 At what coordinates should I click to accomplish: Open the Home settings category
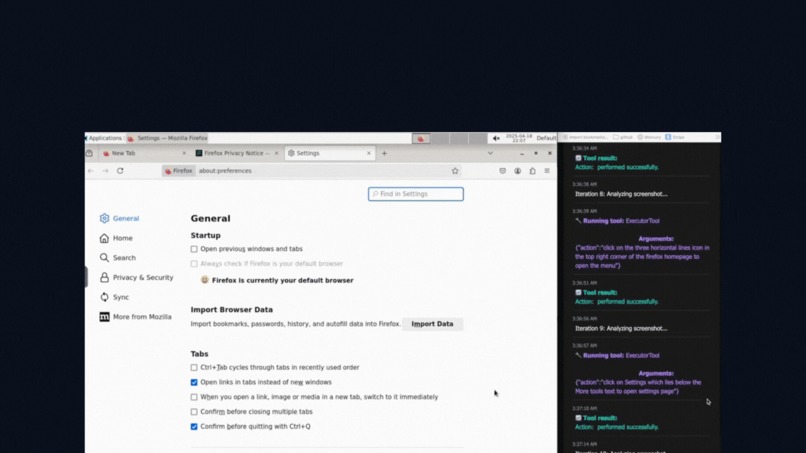[116, 238]
